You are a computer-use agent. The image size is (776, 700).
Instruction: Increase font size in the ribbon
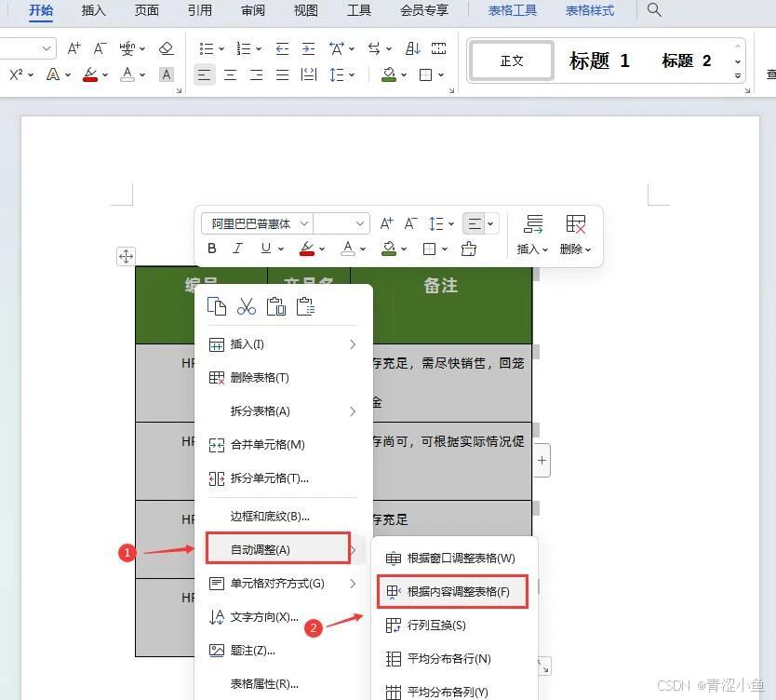click(74, 48)
